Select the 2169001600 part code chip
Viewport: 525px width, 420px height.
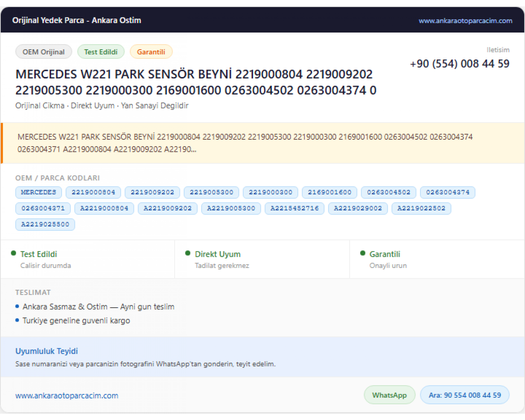click(330, 192)
